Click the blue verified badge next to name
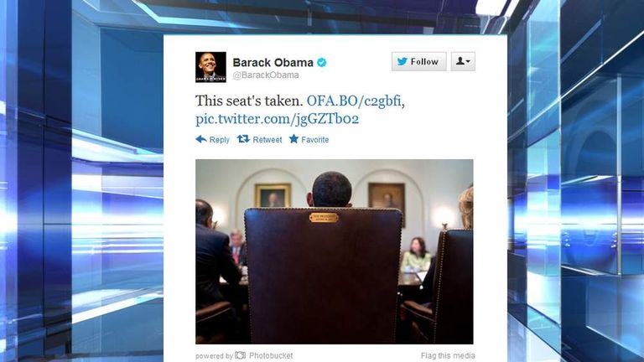Image resolution: width=644 pixels, height=362 pixels. pyautogui.click(x=322, y=62)
